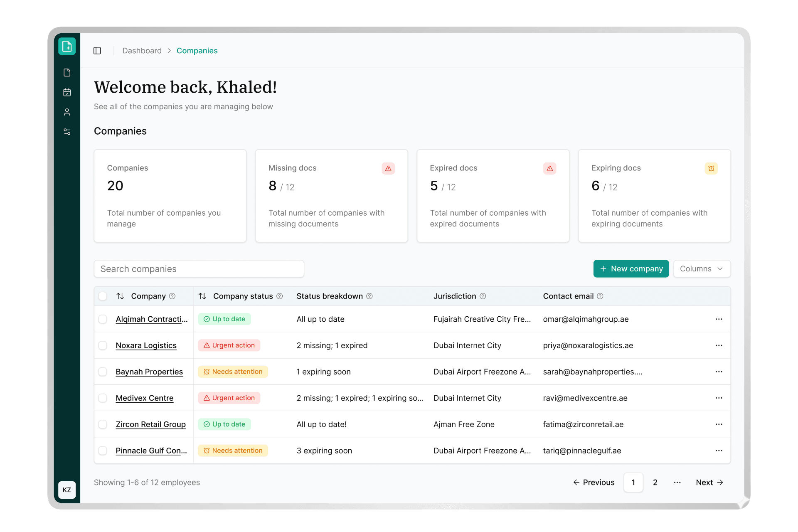Select the Alqimah Contracting row checkbox
The width and height of the screenshot is (798, 532).
103,319
